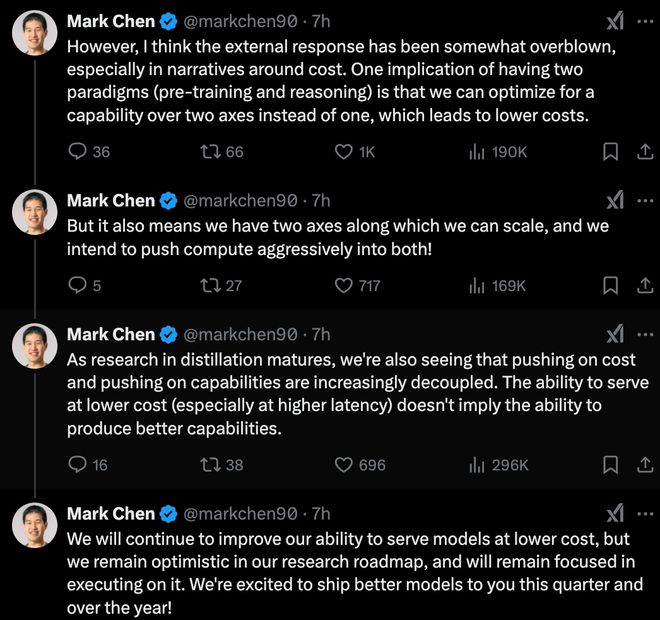Open @markchen90 handle on last tweet
The height and width of the screenshot is (620, 660).
tap(240, 514)
